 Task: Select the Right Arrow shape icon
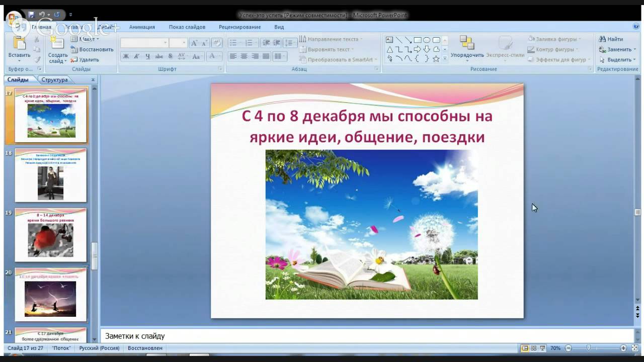(x=418, y=49)
